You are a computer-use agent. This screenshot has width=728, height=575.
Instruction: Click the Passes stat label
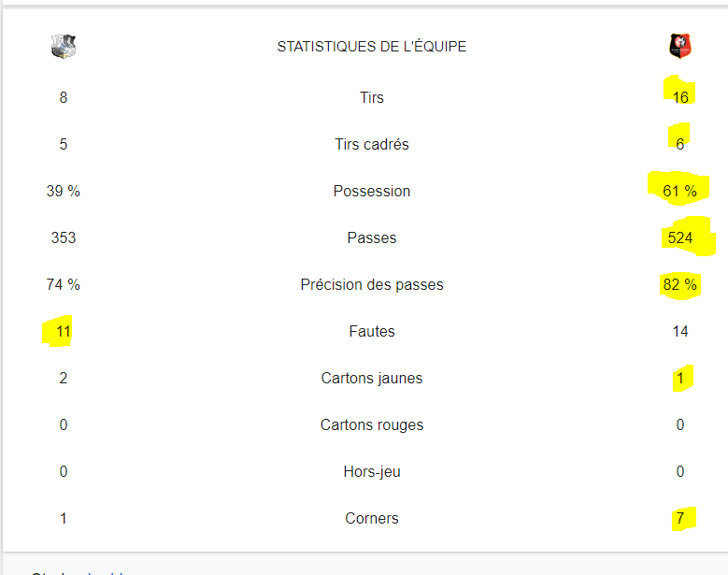[x=371, y=237]
